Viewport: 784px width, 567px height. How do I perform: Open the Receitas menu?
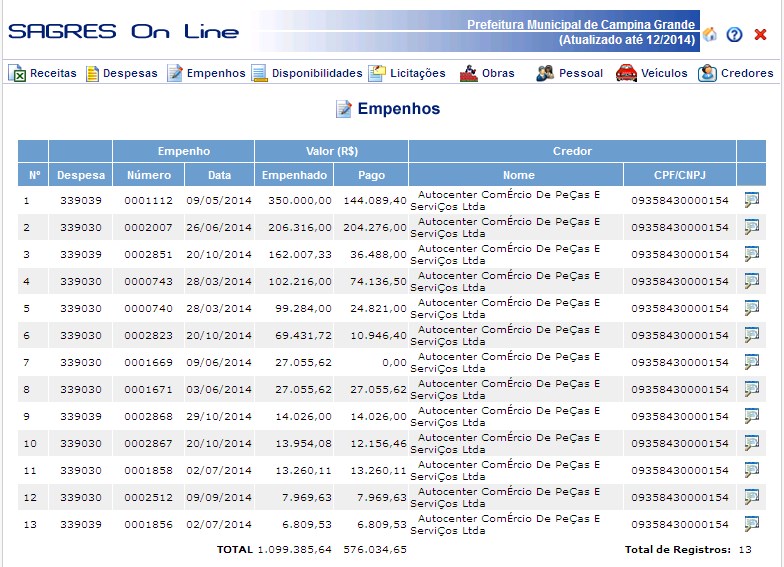point(53,74)
